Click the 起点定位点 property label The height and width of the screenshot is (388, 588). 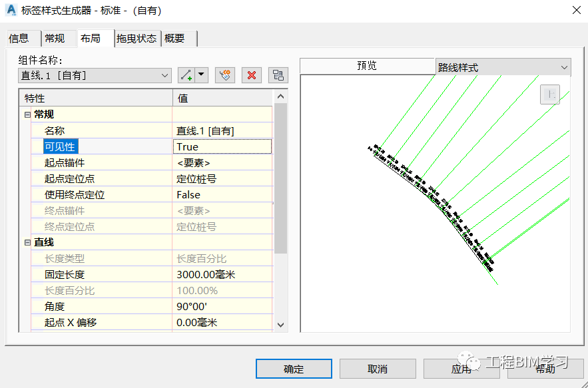(70, 179)
